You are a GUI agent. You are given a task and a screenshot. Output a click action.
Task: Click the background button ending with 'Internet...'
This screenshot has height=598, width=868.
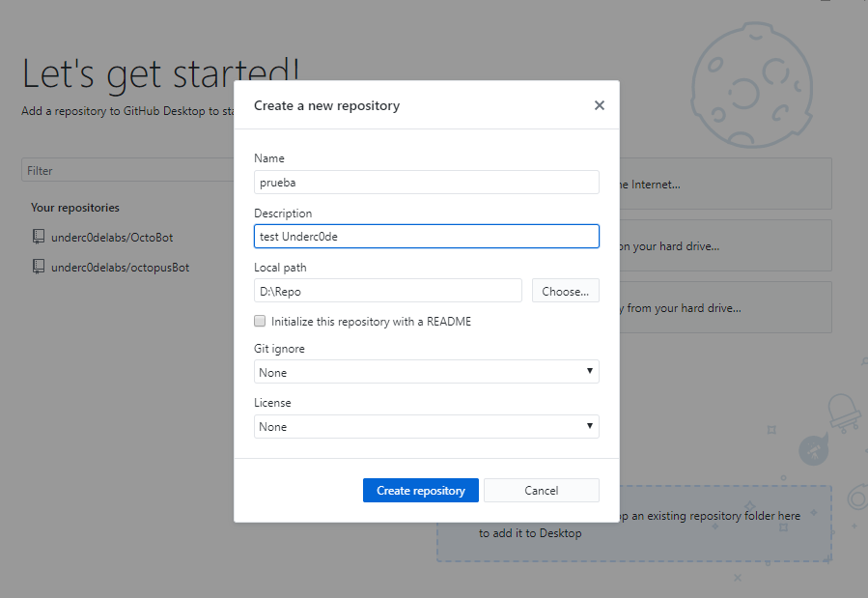pos(725,184)
